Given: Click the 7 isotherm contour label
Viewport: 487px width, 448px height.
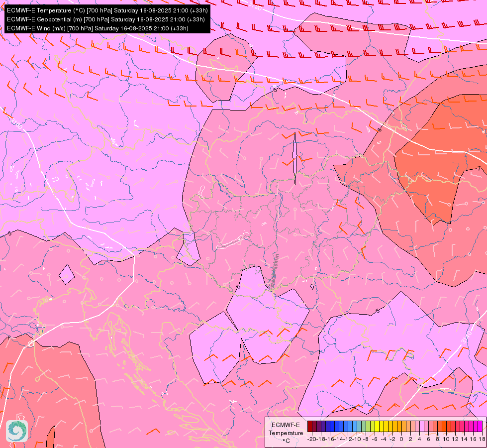Looking at the screenshot, I should [479, 169].
